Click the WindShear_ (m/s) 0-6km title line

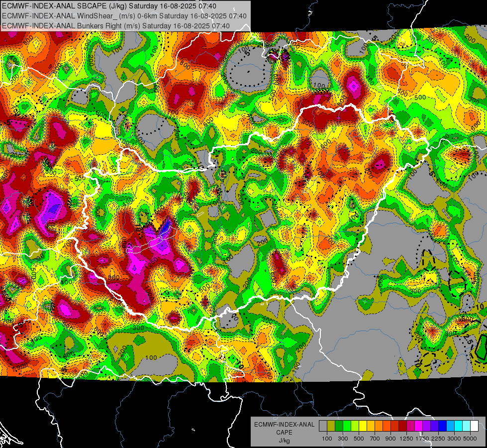(x=124, y=16)
